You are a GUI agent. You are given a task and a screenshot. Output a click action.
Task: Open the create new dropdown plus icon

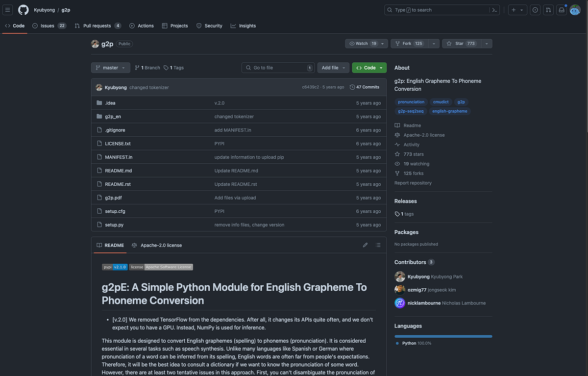pyautogui.click(x=514, y=9)
